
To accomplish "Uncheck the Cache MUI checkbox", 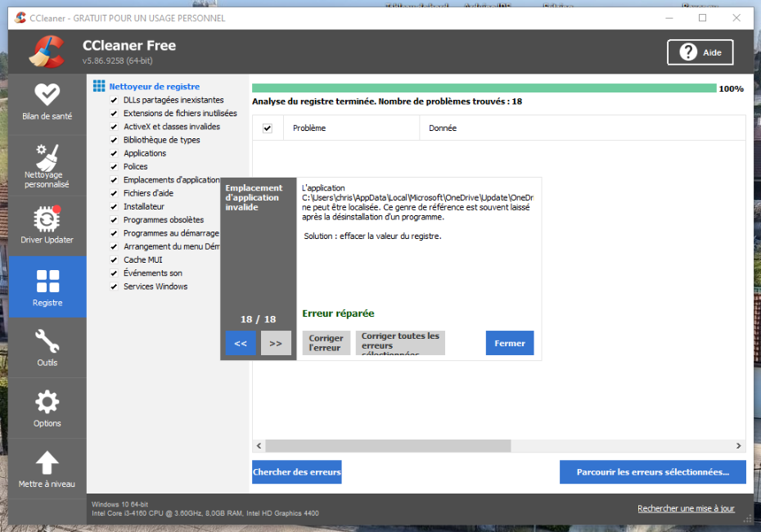I will click(x=114, y=260).
